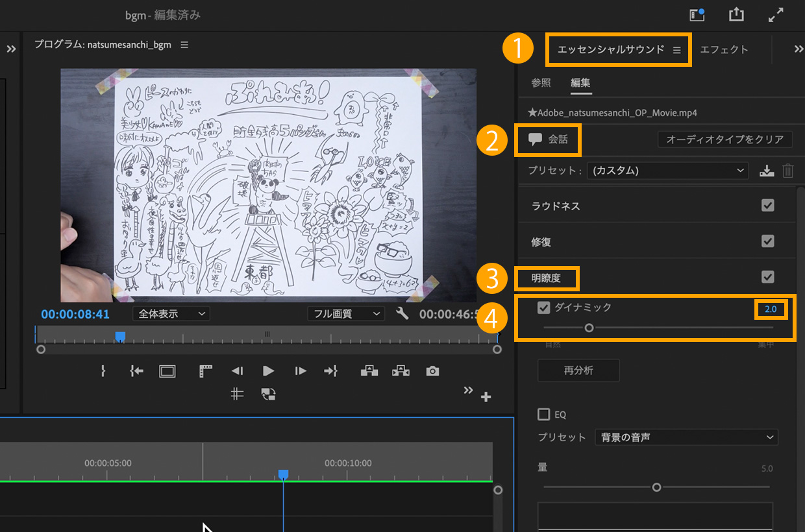This screenshot has height=532, width=805.
Task: Step forward one frame
Action: [x=300, y=371]
